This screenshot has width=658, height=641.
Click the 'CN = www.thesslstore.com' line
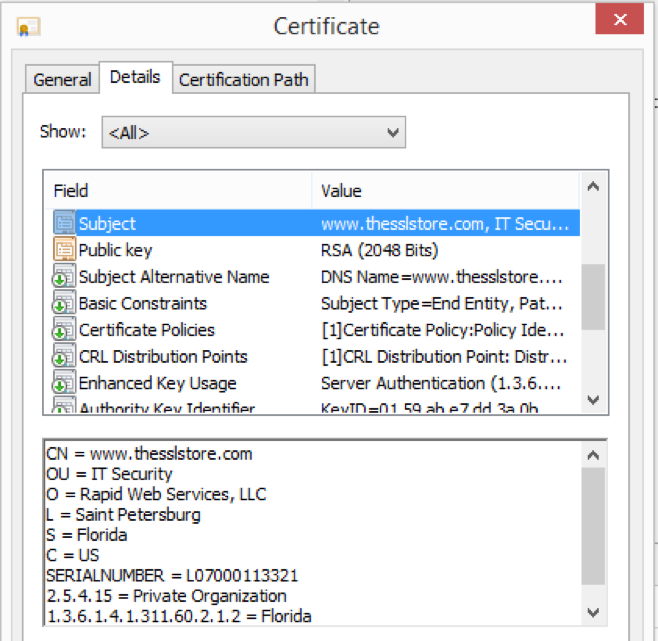coord(149,454)
